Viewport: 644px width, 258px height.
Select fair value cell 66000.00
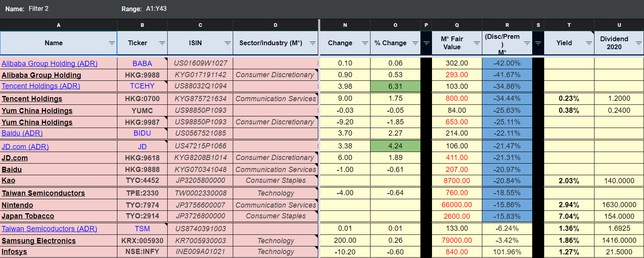point(457,205)
